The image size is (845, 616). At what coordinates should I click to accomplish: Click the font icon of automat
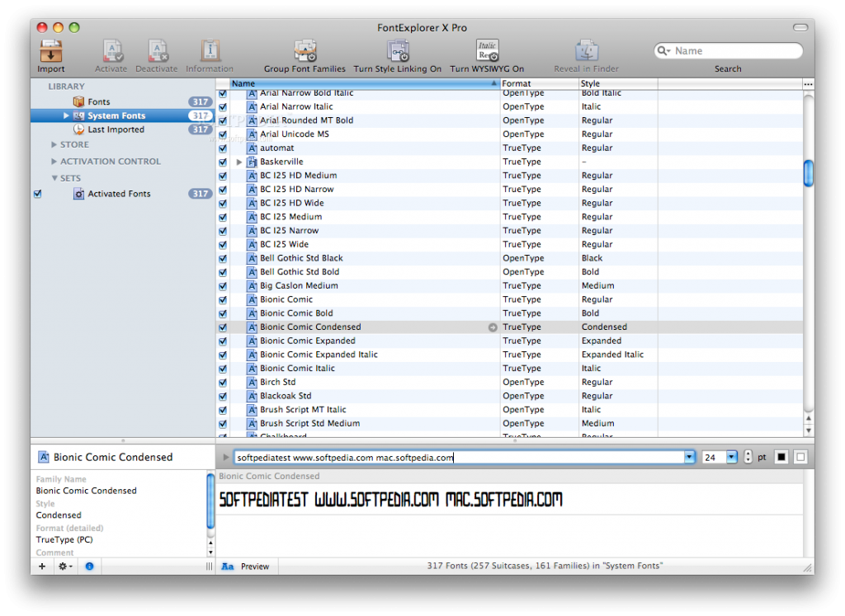(x=252, y=148)
